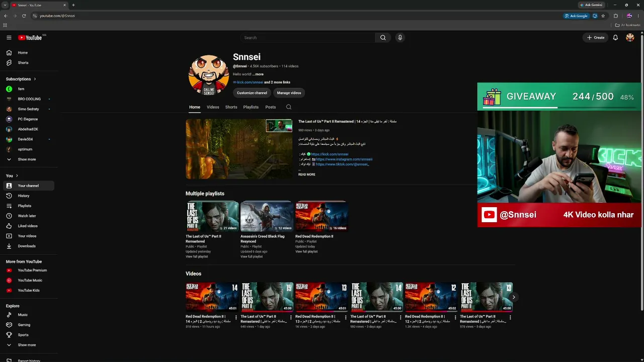Open the notifications bell
Viewport: 644px width, 362px height.
click(615, 38)
